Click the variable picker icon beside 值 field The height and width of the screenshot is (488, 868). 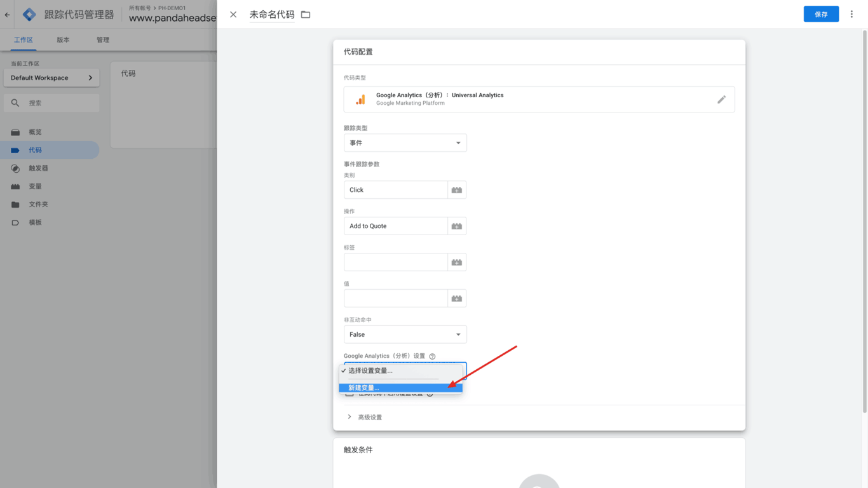[x=456, y=299]
